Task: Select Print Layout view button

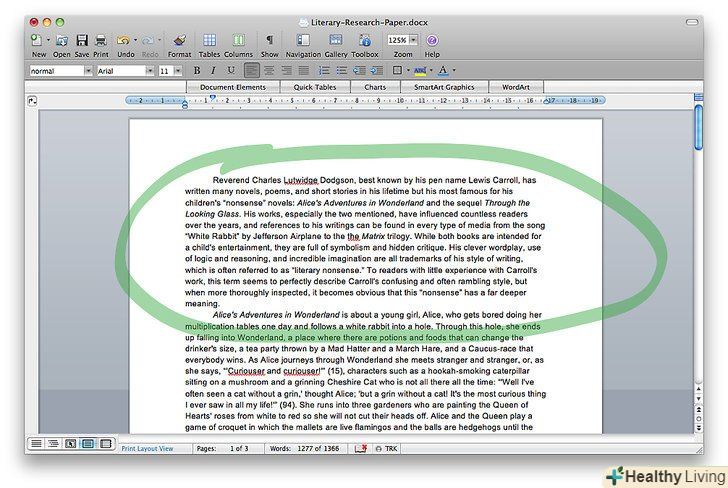Action: click(x=88, y=444)
